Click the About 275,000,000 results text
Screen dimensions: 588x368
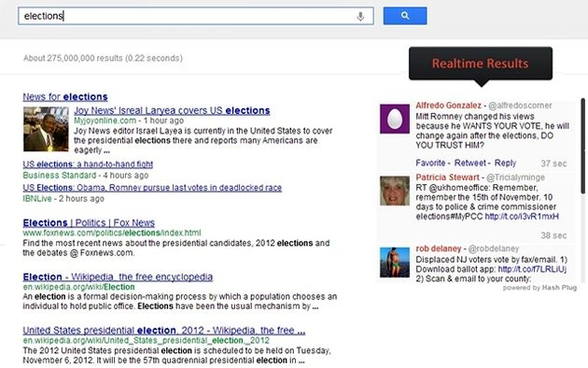(103, 58)
